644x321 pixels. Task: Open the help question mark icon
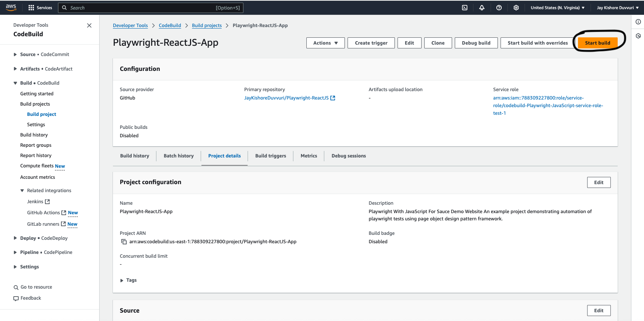coord(499,8)
